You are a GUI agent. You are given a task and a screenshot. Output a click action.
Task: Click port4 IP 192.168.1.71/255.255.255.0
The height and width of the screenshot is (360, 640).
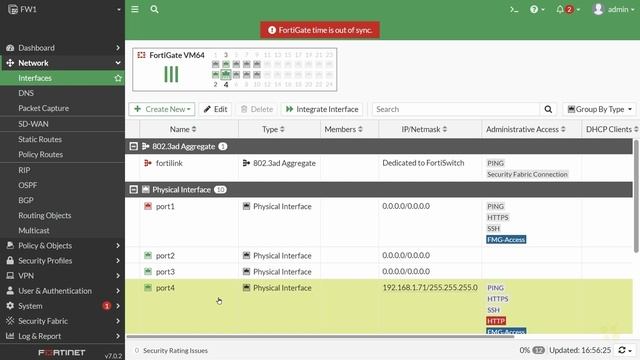pos(430,288)
